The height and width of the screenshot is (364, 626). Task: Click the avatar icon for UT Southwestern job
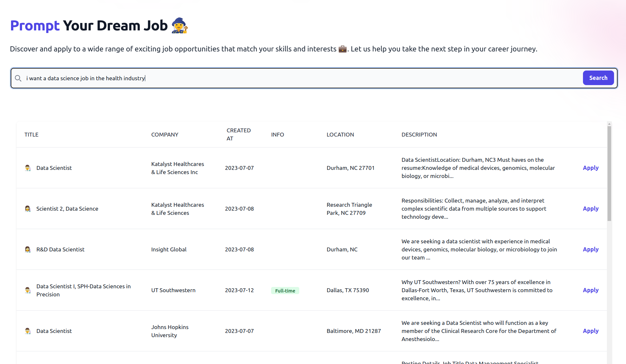point(28,290)
